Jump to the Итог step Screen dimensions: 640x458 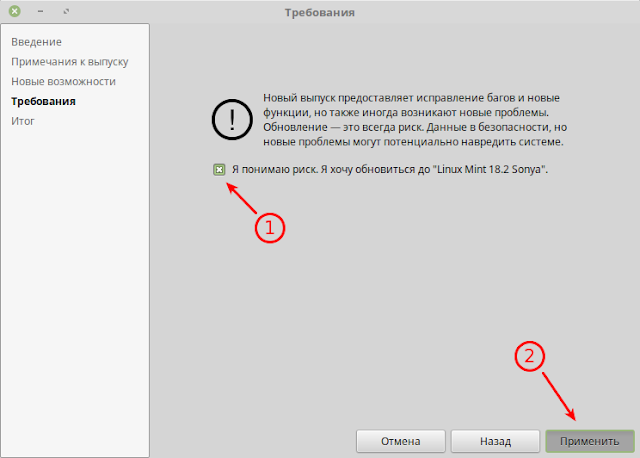23,121
